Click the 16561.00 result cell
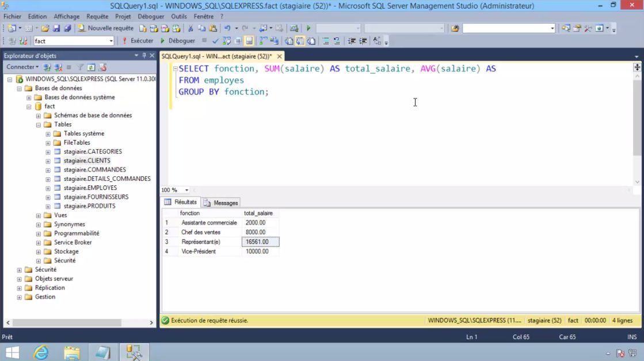This screenshot has width=644, height=361. click(x=260, y=242)
